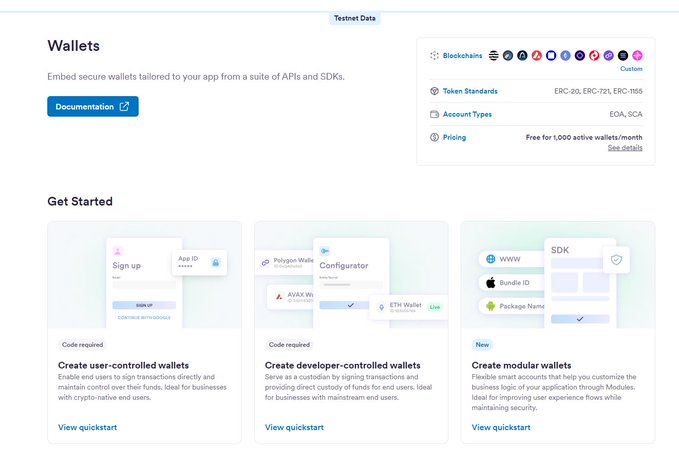The height and width of the screenshot is (462, 679).
Task: Open the SDK illustration thumbnail
Action: [558, 275]
